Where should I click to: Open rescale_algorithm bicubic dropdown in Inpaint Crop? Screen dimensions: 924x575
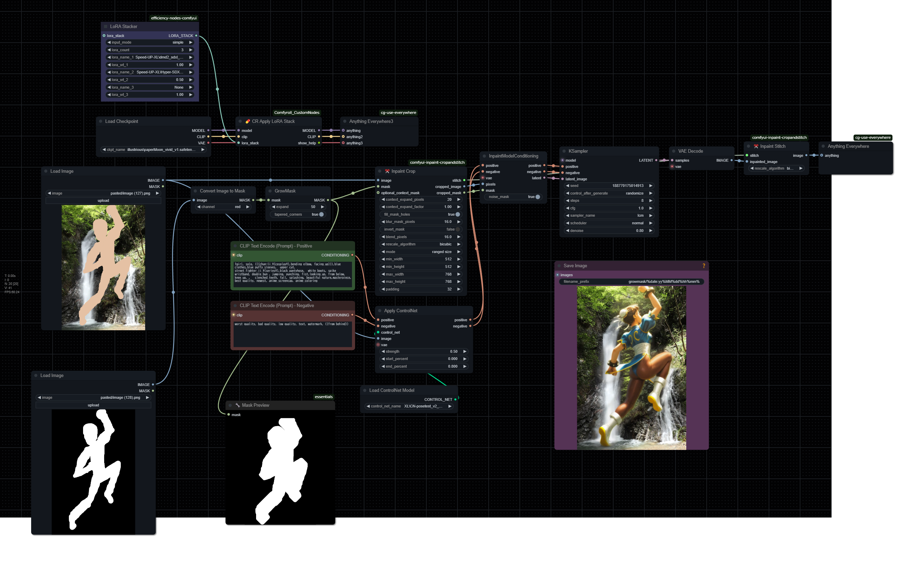[x=421, y=244]
